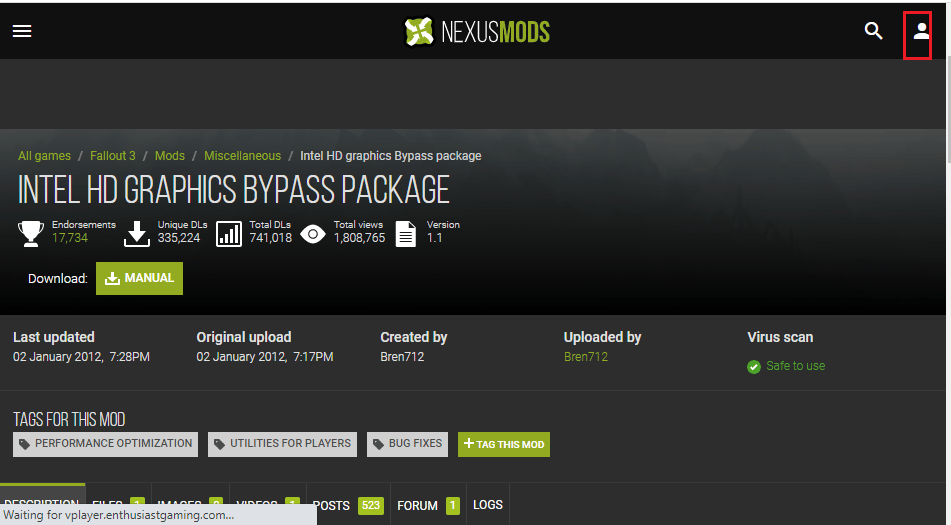Select the Bug Fixes tag
Viewport: 951px width, 525px height.
coord(408,444)
